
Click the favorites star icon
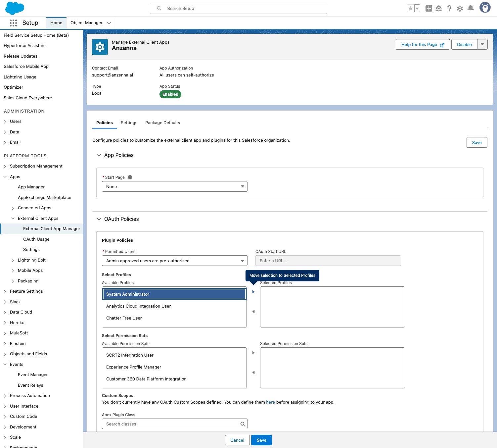click(410, 9)
